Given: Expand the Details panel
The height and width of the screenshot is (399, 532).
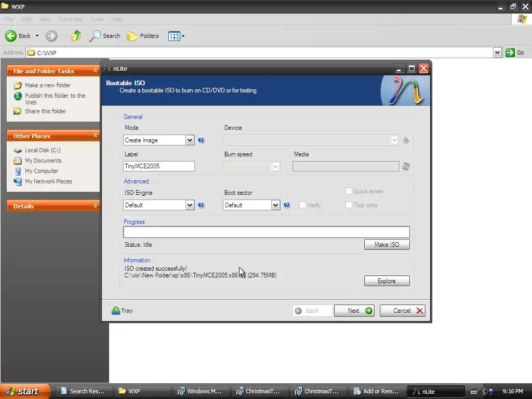Looking at the screenshot, I should tap(95, 206).
